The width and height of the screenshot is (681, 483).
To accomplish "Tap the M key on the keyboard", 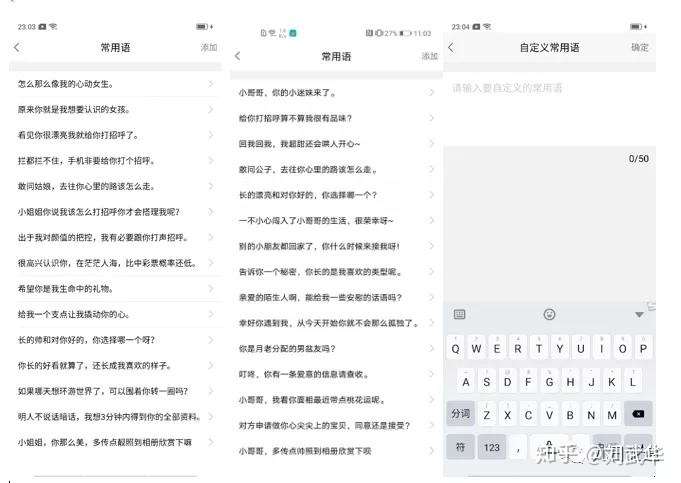I will [612, 415].
